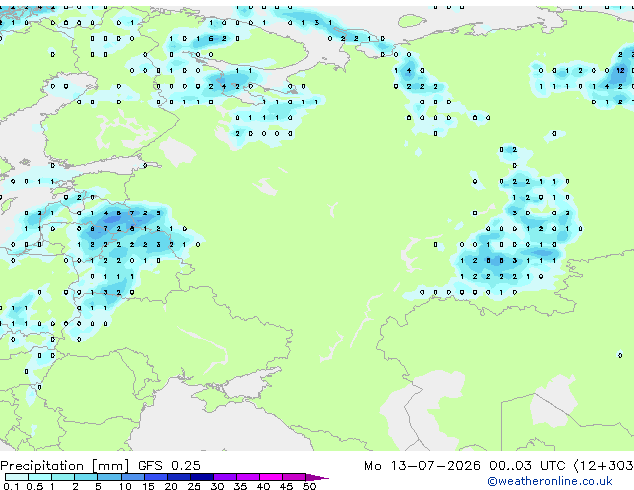Click legend swatch between 20 and 25
Viewport: 634px width, 490px height.
pos(178,477)
